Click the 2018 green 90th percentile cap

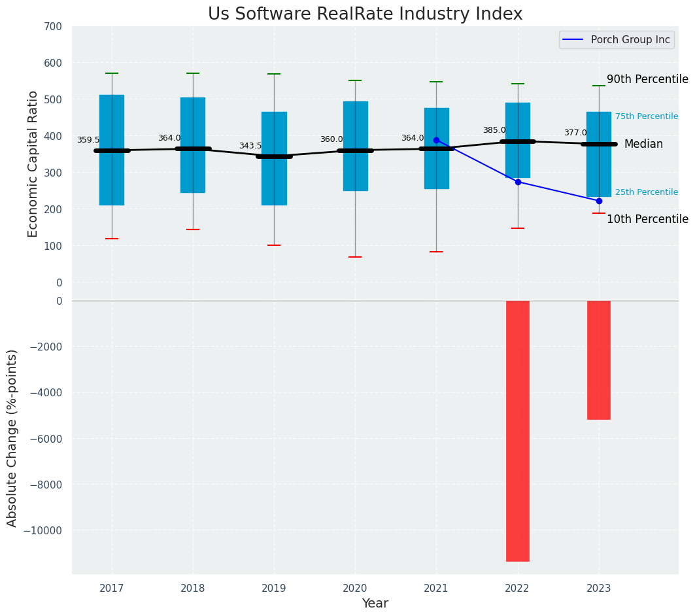pos(193,73)
